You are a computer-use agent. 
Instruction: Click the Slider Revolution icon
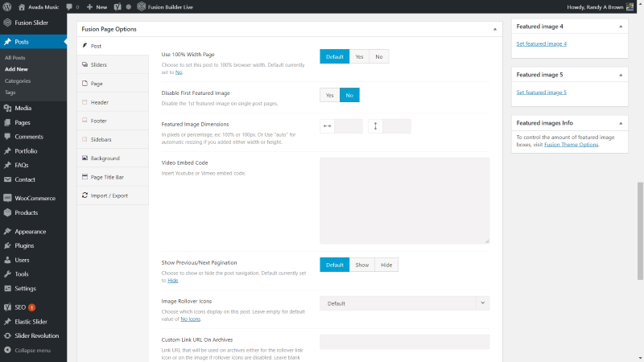7,335
